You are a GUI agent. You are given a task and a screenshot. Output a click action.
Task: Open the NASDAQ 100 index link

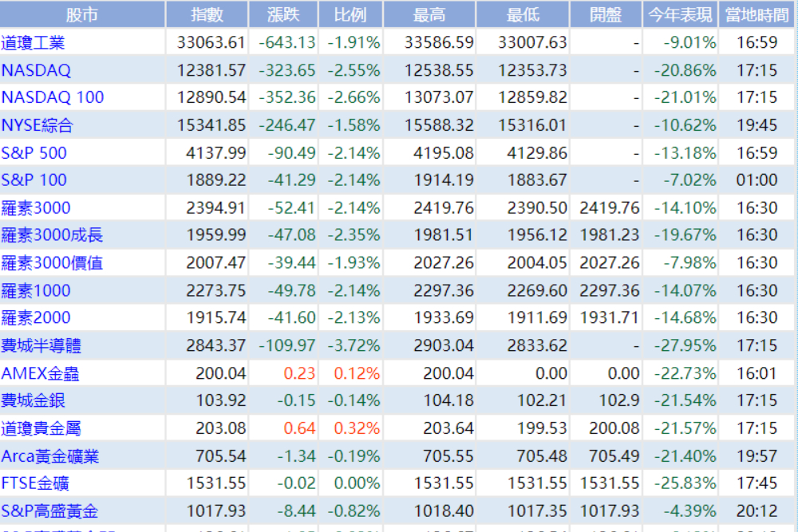(53, 97)
